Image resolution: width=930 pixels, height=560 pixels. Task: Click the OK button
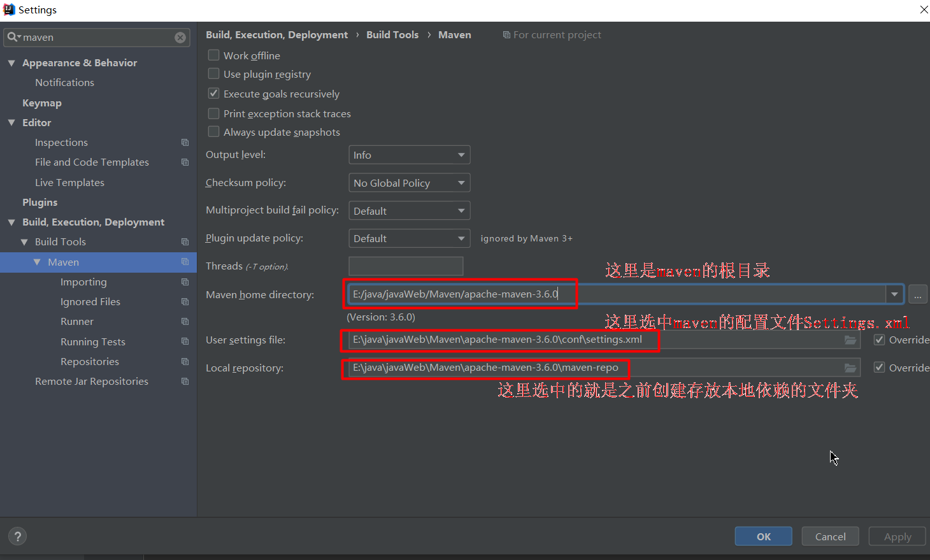pyautogui.click(x=764, y=536)
